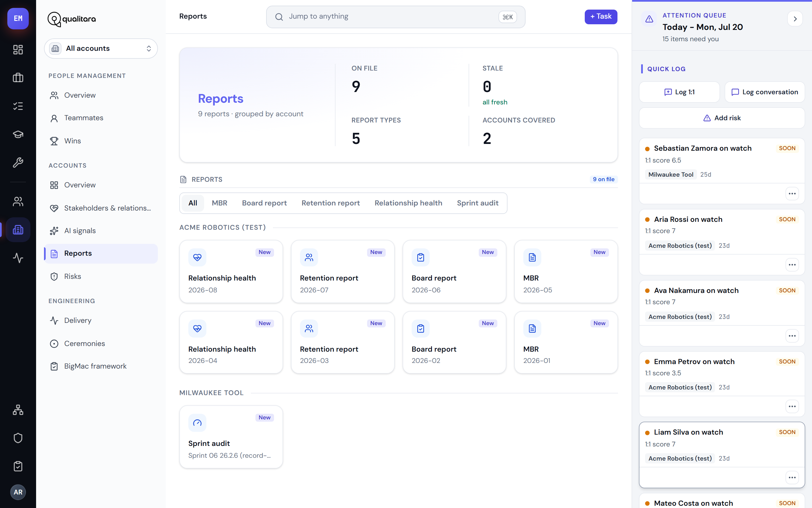The height and width of the screenshot is (508, 812).
Task: Open Delivery in sidebar
Action: coord(101,321)
